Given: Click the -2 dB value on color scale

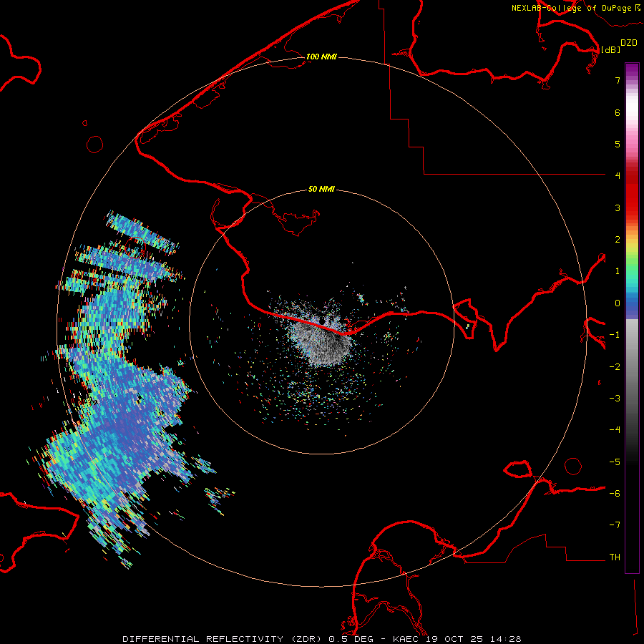Looking at the screenshot, I should (x=615, y=367).
